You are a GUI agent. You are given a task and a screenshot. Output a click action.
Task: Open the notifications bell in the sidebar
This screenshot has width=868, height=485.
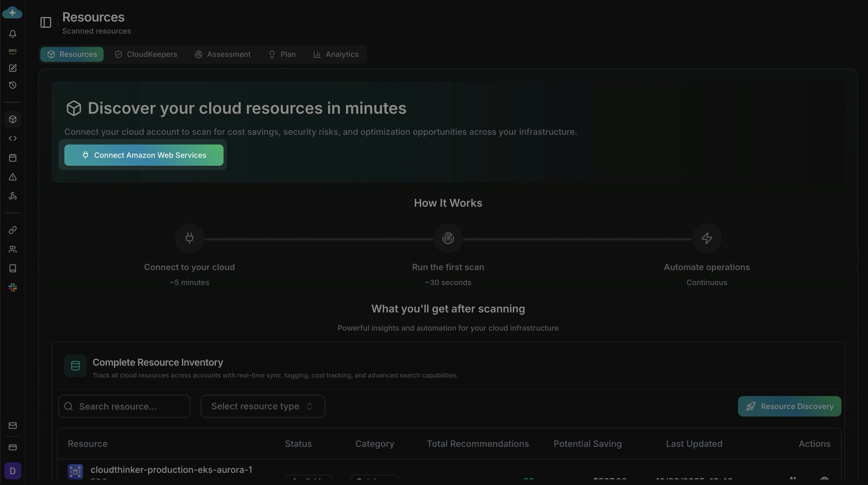pyautogui.click(x=13, y=34)
